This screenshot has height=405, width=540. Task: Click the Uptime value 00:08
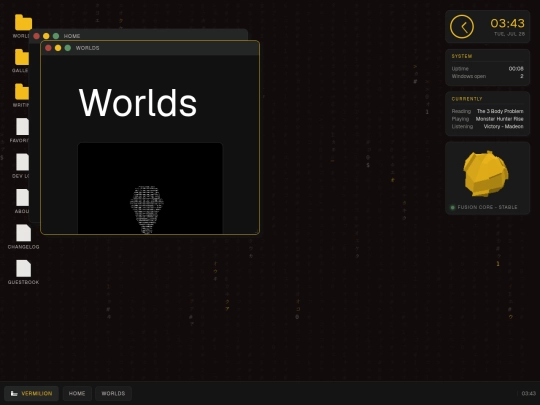516,69
